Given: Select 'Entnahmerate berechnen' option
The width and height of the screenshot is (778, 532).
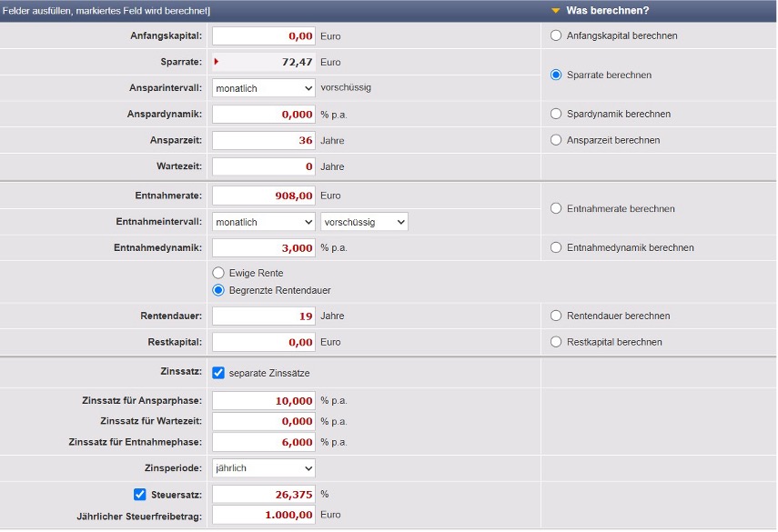Looking at the screenshot, I should [556, 208].
